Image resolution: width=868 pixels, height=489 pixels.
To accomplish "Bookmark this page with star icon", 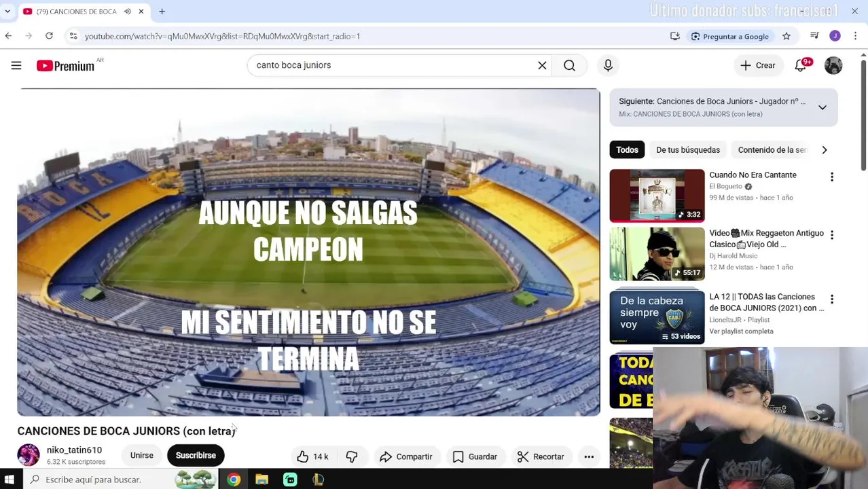I will pos(786,36).
